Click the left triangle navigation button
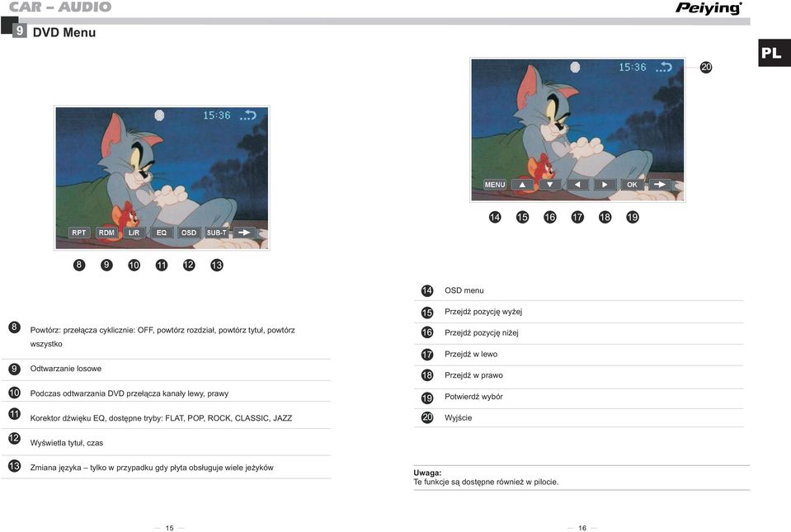The height and width of the screenshot is (532, 791). pyautogui.click(x=577, y=185)
